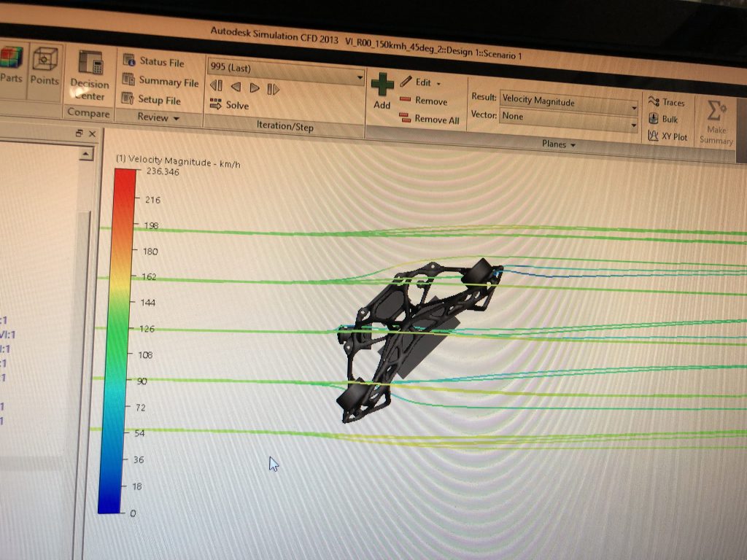Click the legend value '36'
Viewport: 747px width, 560px height.
(x=139, y=460)
